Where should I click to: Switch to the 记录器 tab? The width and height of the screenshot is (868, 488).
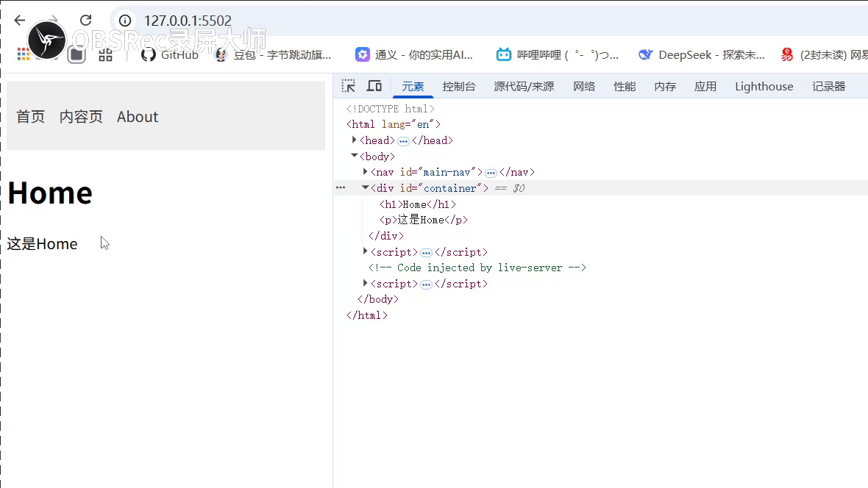tap(829, 86)
